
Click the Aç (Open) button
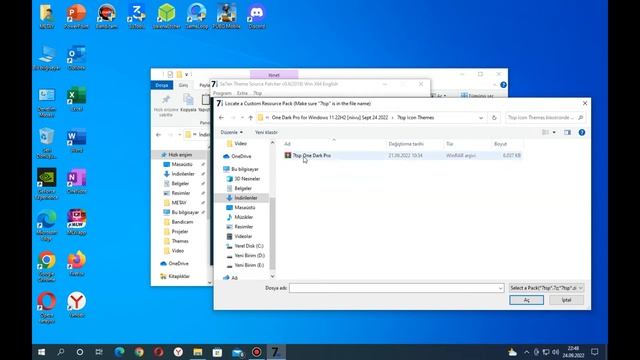(526, 300)
